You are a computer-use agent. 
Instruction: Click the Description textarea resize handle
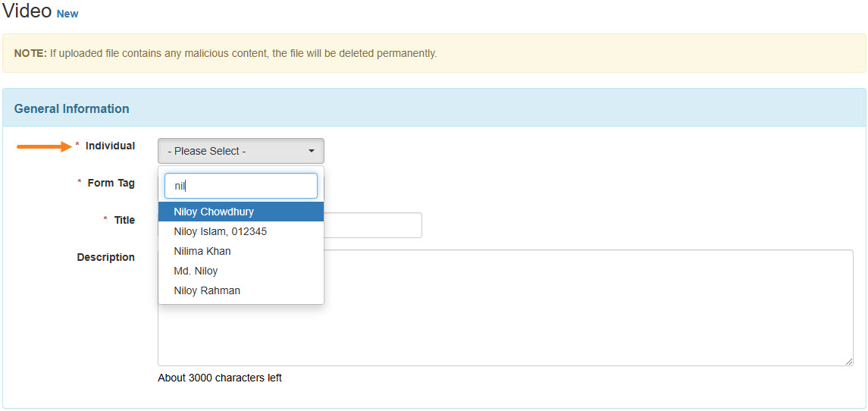[x=848, y=361]
